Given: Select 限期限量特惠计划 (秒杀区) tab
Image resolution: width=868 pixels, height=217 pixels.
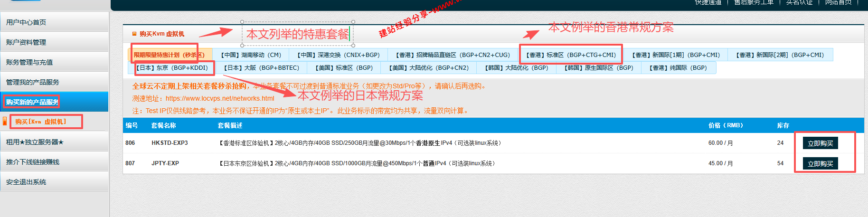Looking at the screenshot, I should tap(170, 55).
